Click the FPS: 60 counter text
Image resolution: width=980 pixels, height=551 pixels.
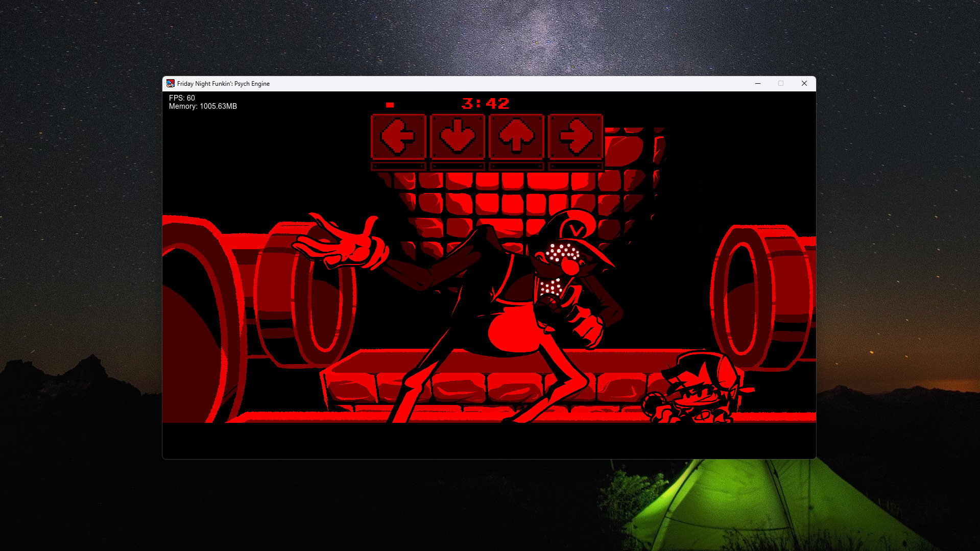pyautogui.click(x=182, y=98)
